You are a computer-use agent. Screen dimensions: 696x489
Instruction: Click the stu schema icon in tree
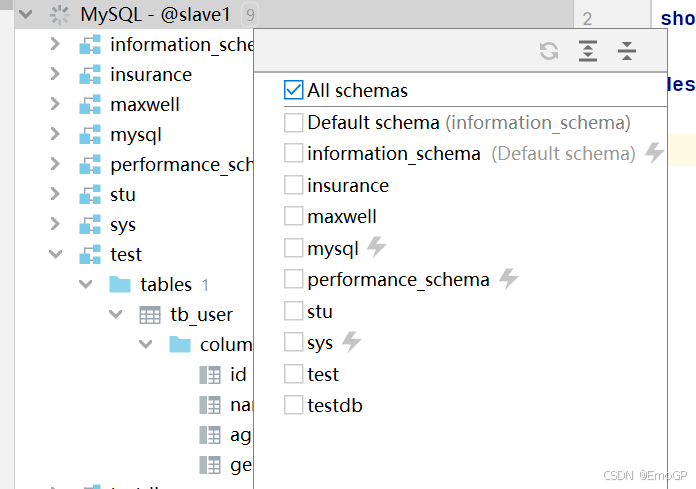point(90,194)
